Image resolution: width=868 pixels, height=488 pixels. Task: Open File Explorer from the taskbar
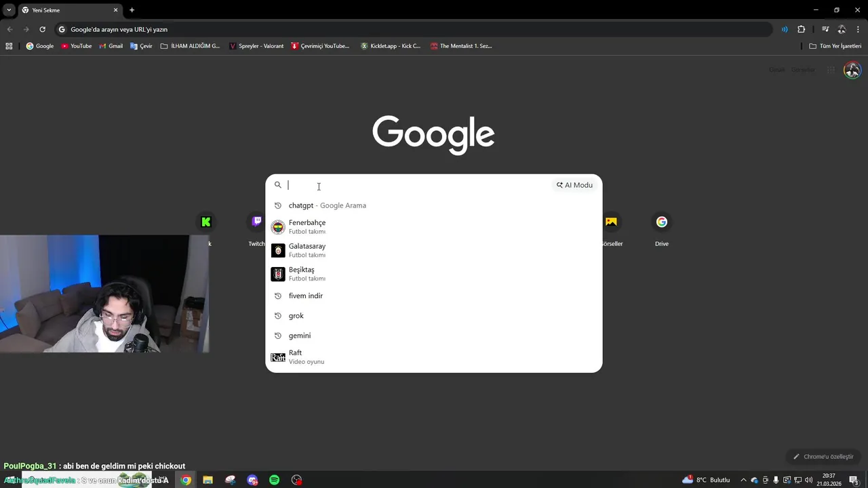(208, 480)
